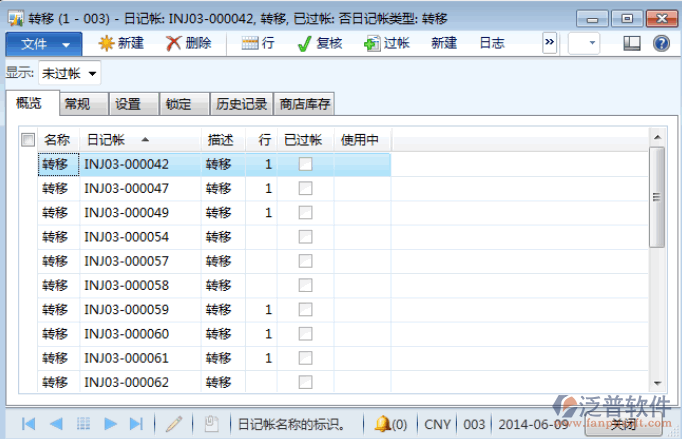Toggle 已过帐 checkbox for INJ03-000042
This screenshot has height=439, width=682.
(305, 164)
